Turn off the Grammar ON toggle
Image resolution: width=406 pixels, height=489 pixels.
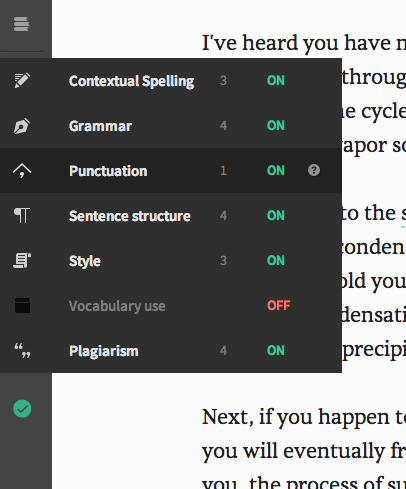tap(276, 125)
